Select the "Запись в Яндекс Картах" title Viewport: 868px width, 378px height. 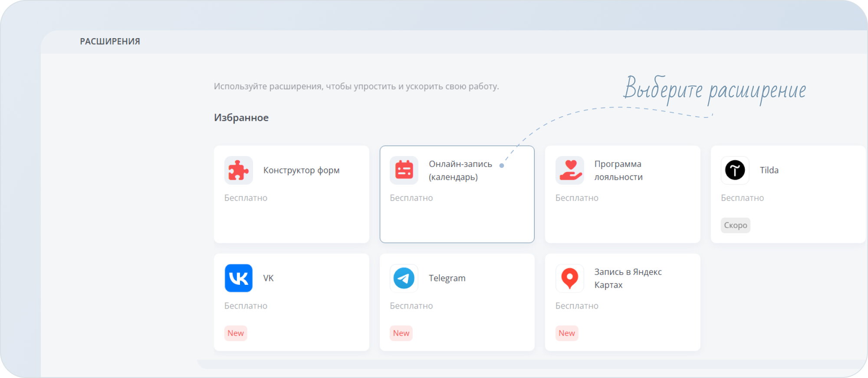628,278
